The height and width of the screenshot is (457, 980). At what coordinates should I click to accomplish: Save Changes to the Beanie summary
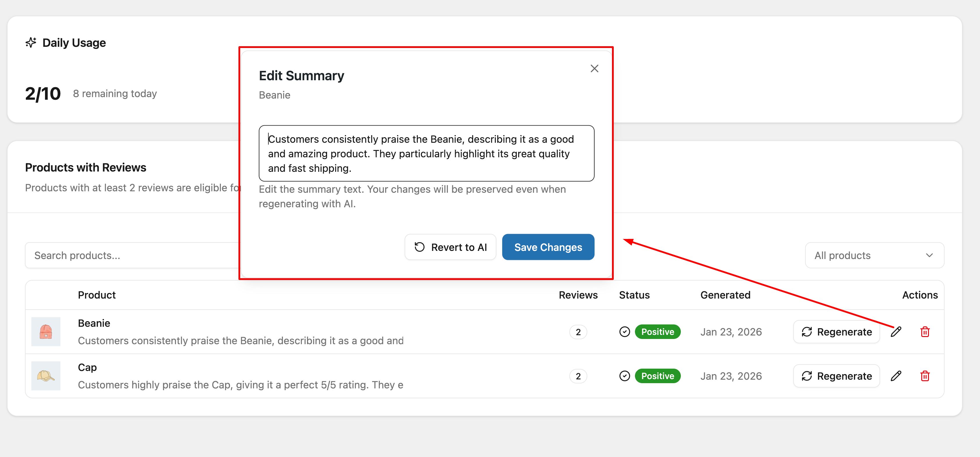point(548,247)
